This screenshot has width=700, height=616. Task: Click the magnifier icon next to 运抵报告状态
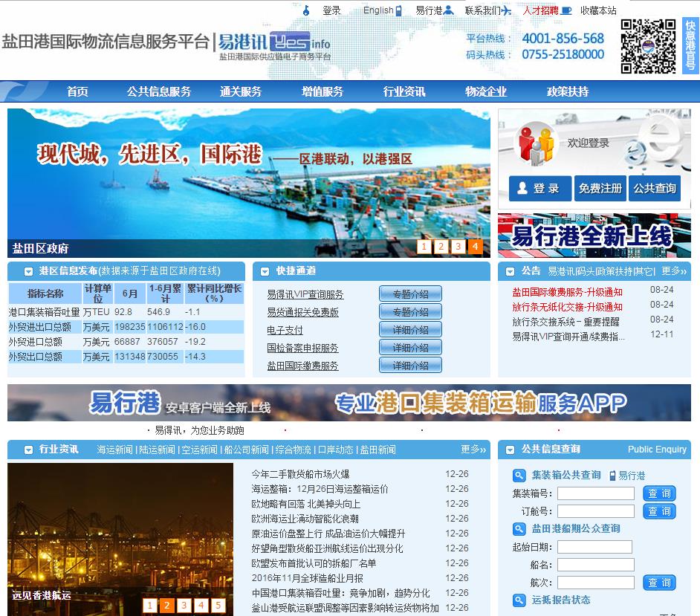click(519, 600)
